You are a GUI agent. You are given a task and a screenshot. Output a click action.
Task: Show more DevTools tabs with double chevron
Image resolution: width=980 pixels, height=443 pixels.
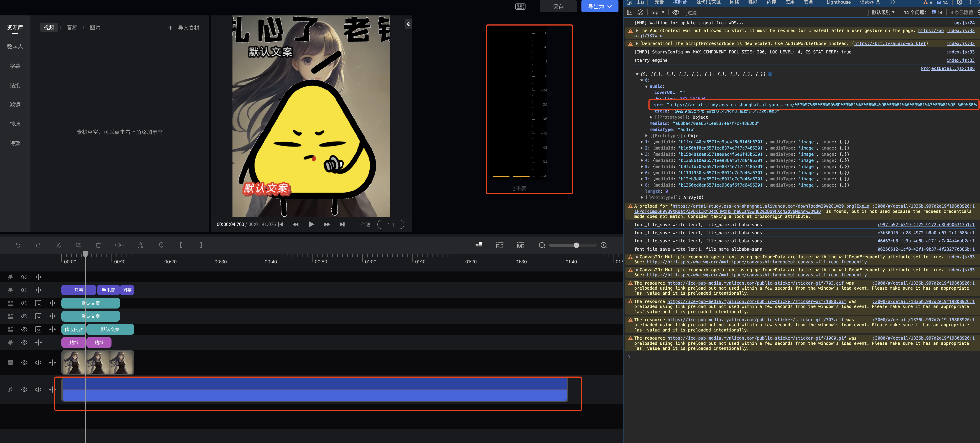pyautogui.click(x=893, y=2)
